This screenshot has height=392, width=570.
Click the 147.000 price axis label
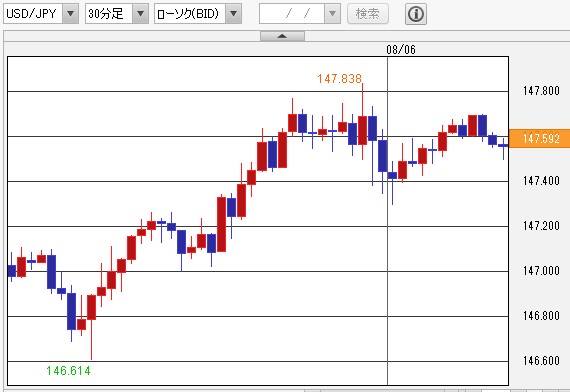[x=541, y=271]
